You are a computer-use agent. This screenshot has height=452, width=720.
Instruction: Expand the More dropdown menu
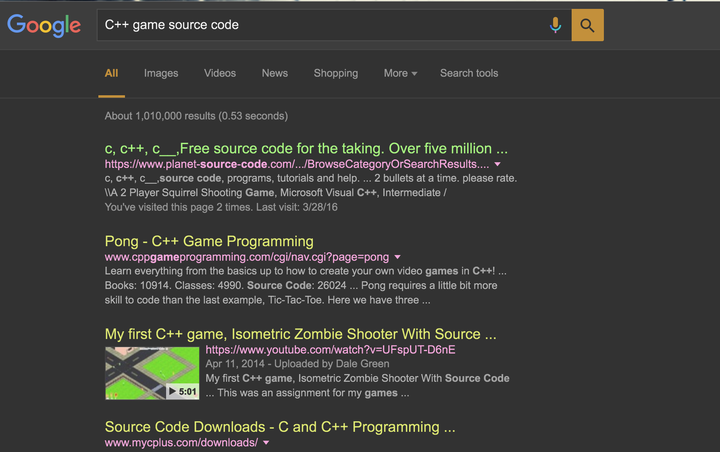click(x=400, y=73)
